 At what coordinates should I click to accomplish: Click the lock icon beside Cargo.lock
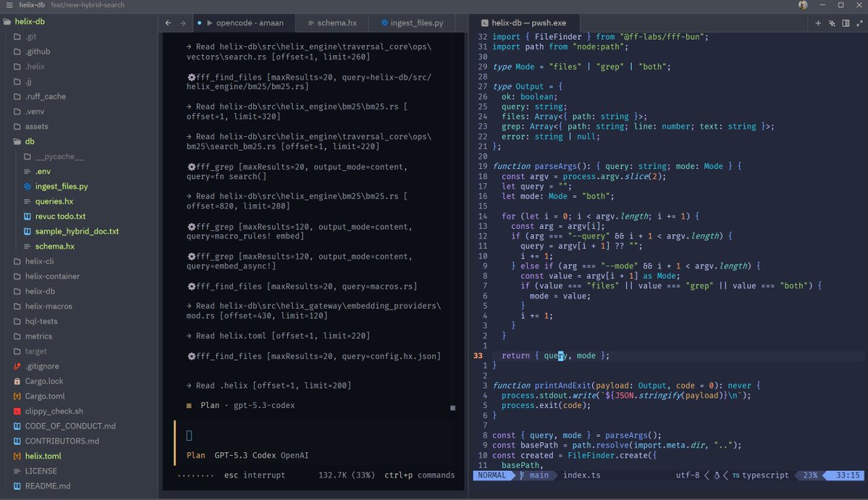17,381
